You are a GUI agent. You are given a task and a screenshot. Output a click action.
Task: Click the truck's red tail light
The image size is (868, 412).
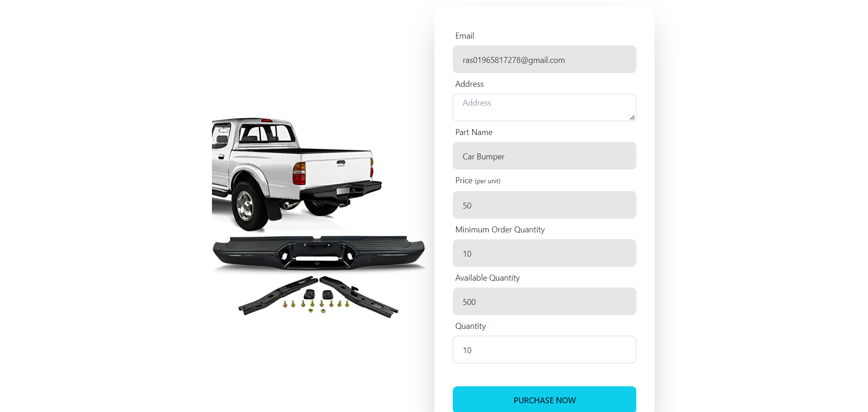299,174
